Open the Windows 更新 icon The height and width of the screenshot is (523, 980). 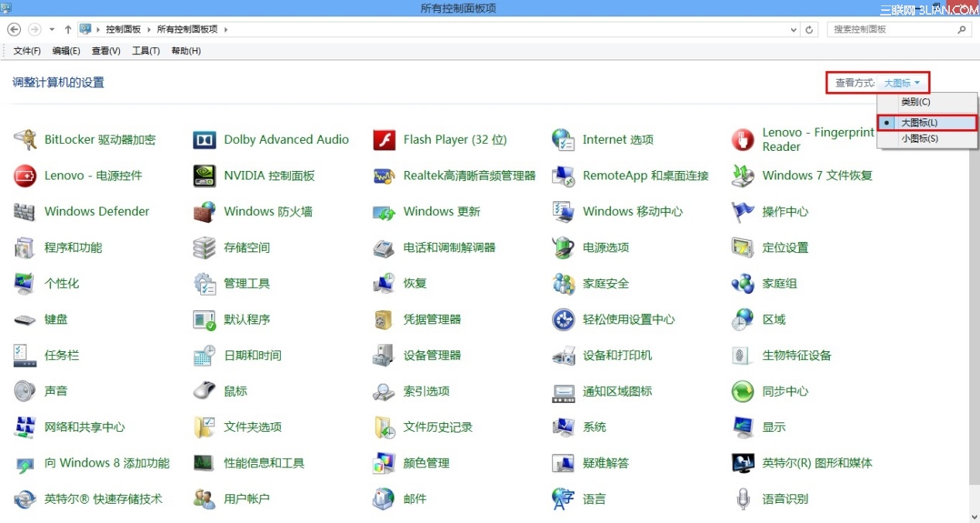[x=384, y=211]
